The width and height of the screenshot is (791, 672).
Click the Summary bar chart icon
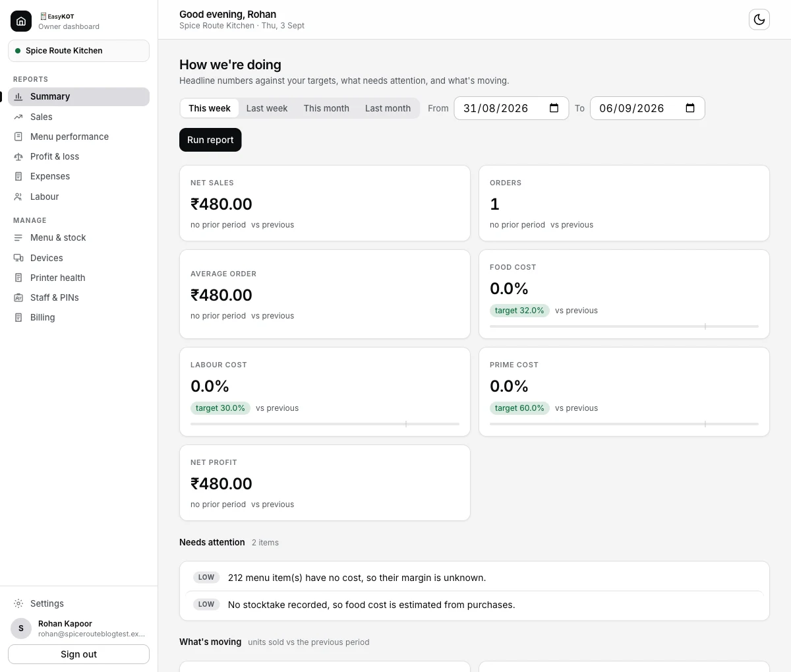pyautogui.click(x=18, y=96)
